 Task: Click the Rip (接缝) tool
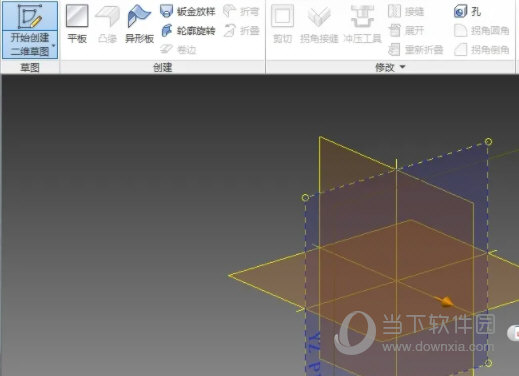click(406, 12)
